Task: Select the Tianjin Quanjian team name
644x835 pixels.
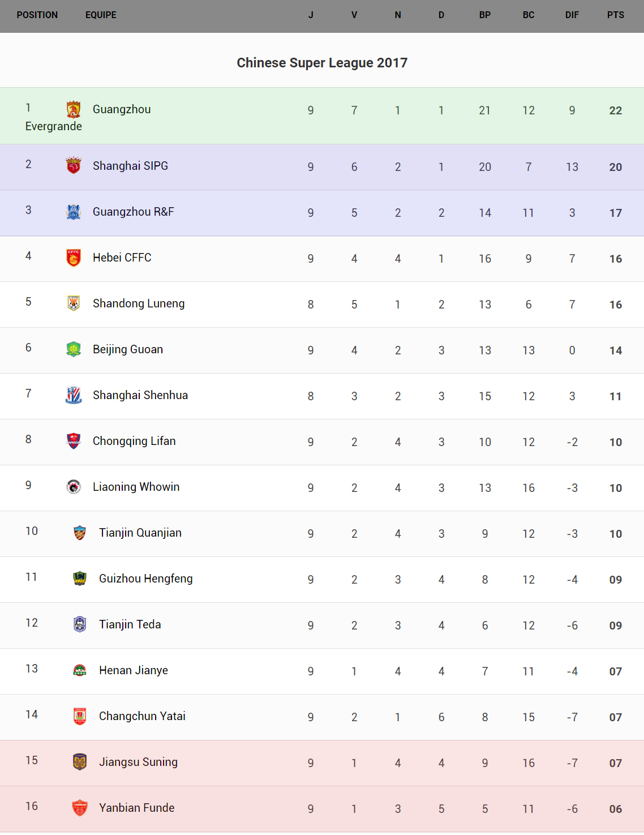Action: [140, 533]
